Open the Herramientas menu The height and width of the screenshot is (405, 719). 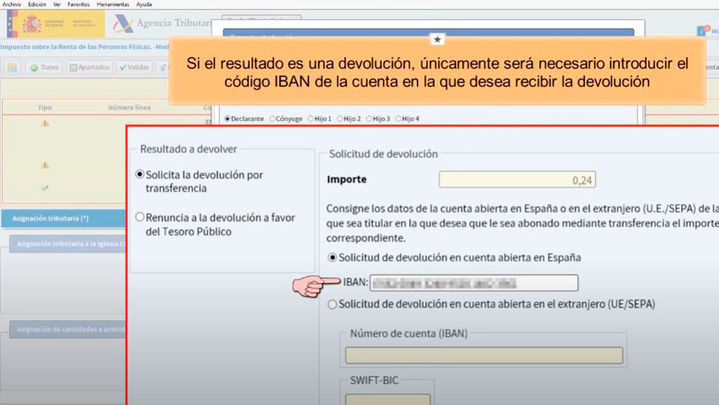113,4
